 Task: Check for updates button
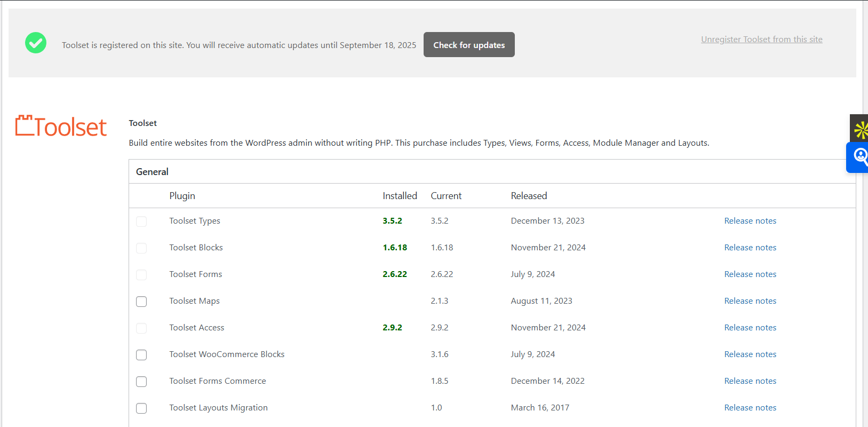[469, 45]
